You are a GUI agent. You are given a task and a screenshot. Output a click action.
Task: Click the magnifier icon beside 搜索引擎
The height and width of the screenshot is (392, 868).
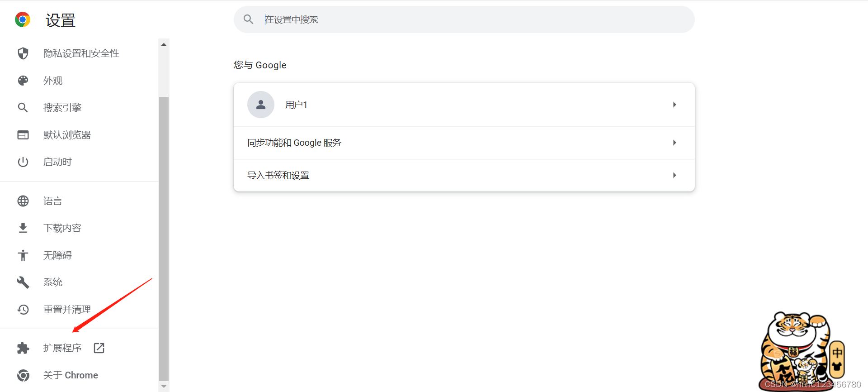(23, 108)
